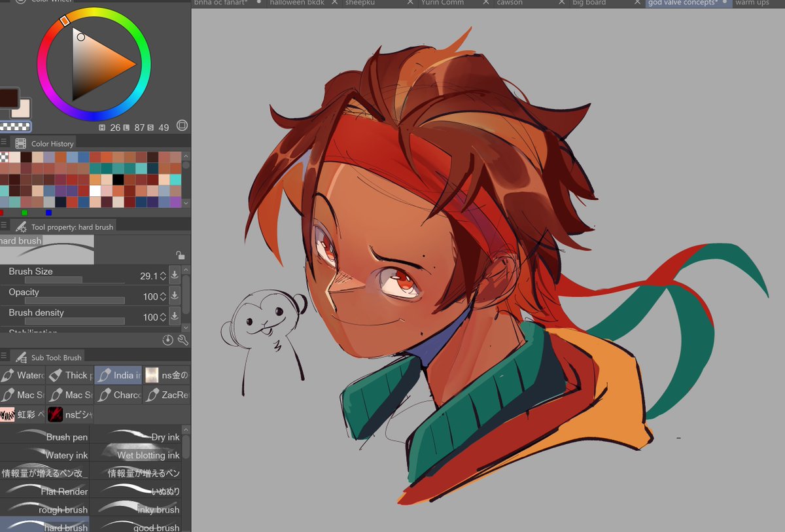Open the Brush density dynamics settings button
This screenshot has height=532, width=785.
(175, 317)
